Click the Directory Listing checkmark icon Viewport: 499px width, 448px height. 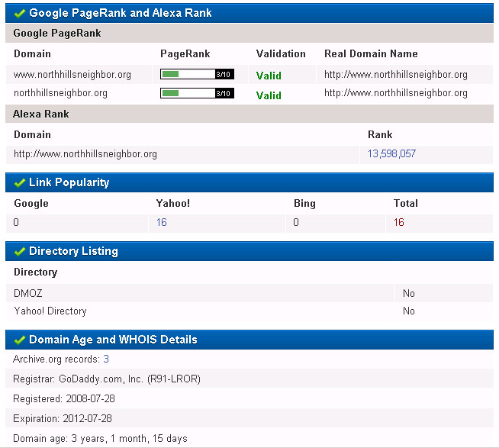pos(19,251)
